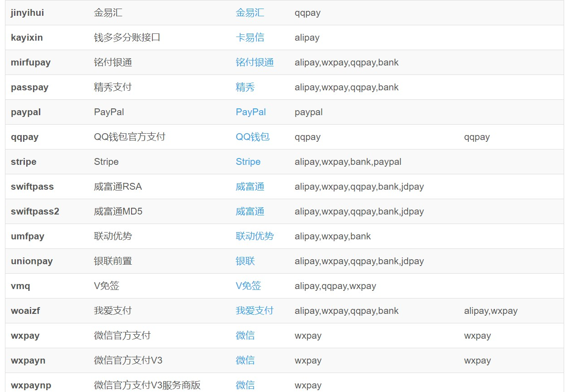Open 威富通 link in swiftpass2 MD5 row

pyautogui.click(x=250, y=211)
